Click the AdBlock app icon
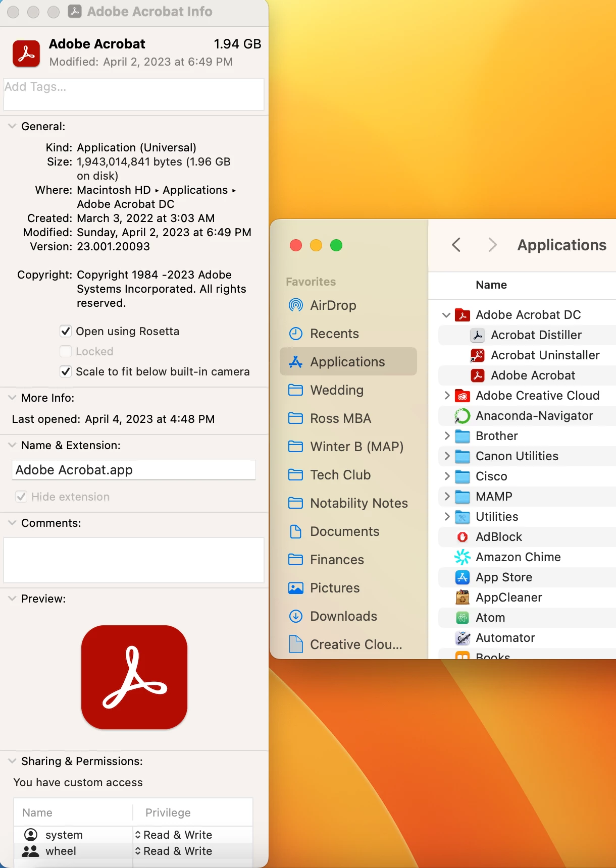Screen dimensions: 616x868 463,537
